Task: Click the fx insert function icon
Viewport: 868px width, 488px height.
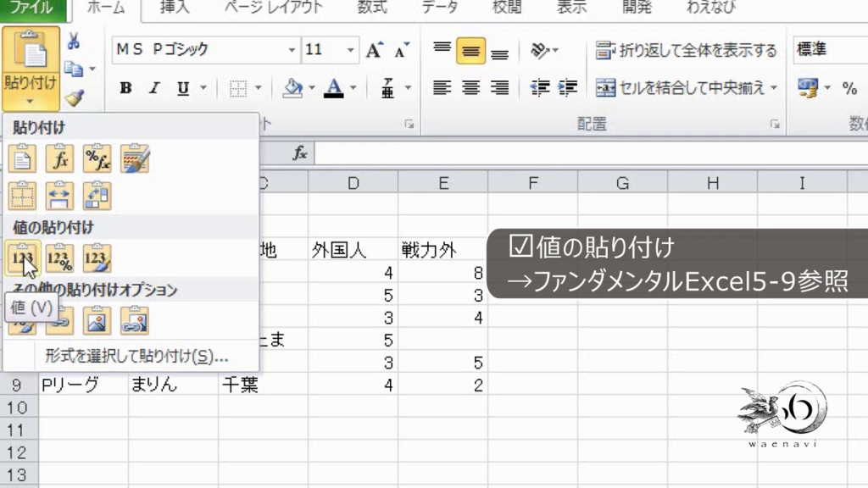Action: coord(299,152)
